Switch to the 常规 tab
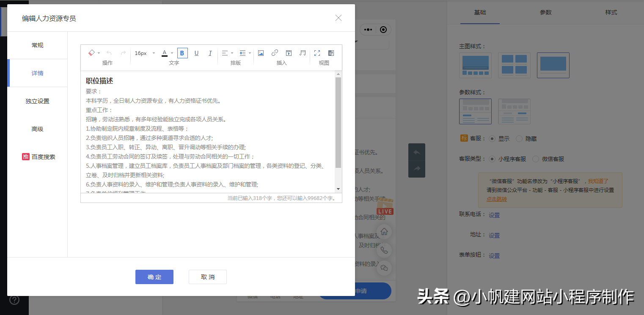This screenshot has height=315, width=644. click(x=37, y=45)
